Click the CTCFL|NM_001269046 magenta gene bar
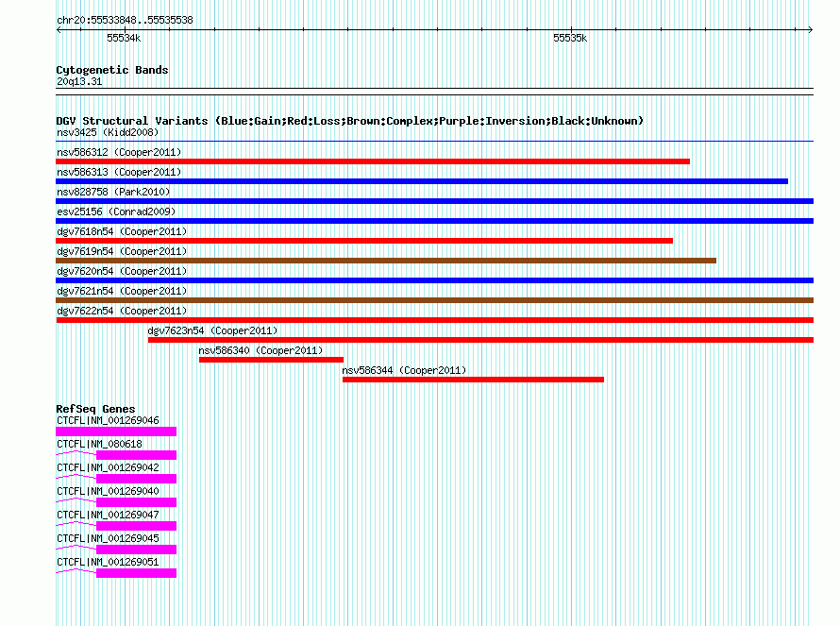The height and width of the screenshot is (626, 840). (x=116, y=431)
